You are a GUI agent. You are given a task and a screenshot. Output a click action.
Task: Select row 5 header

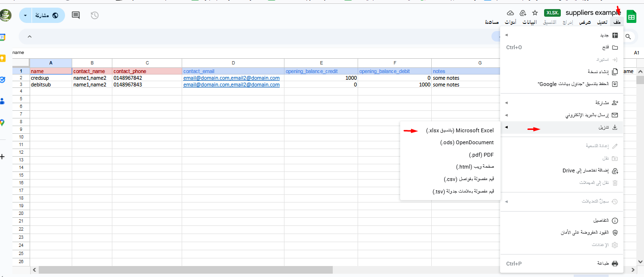21,98
